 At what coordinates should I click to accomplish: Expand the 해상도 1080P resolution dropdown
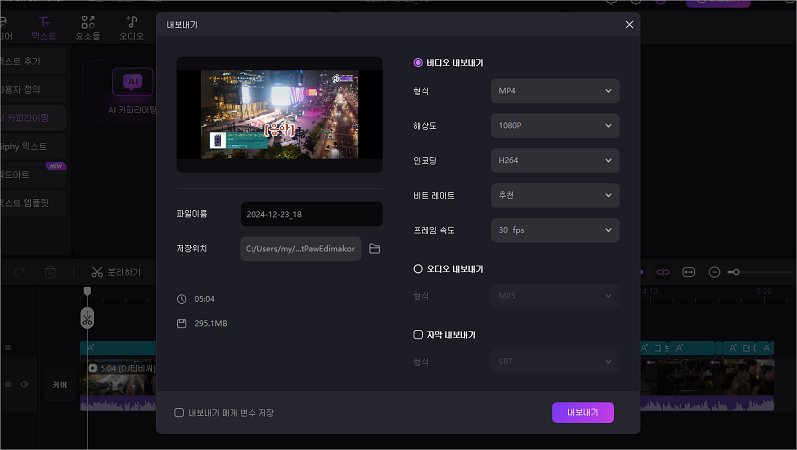(555, 126)
